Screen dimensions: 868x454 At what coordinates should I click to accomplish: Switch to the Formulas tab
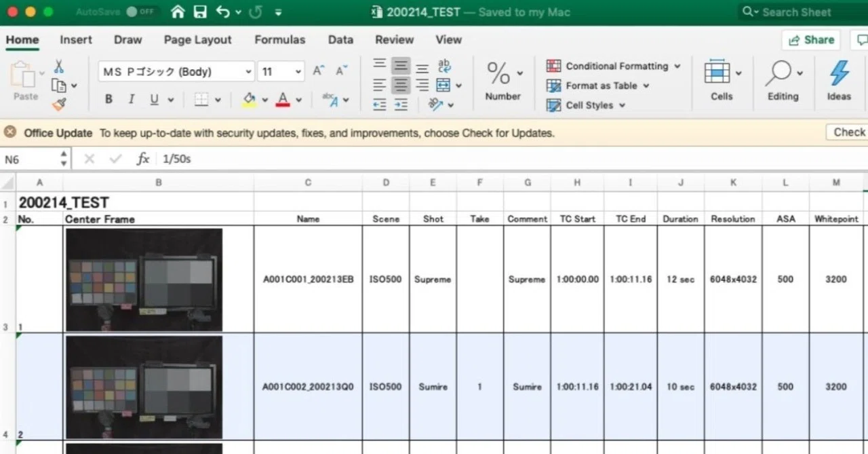point(279,39)
